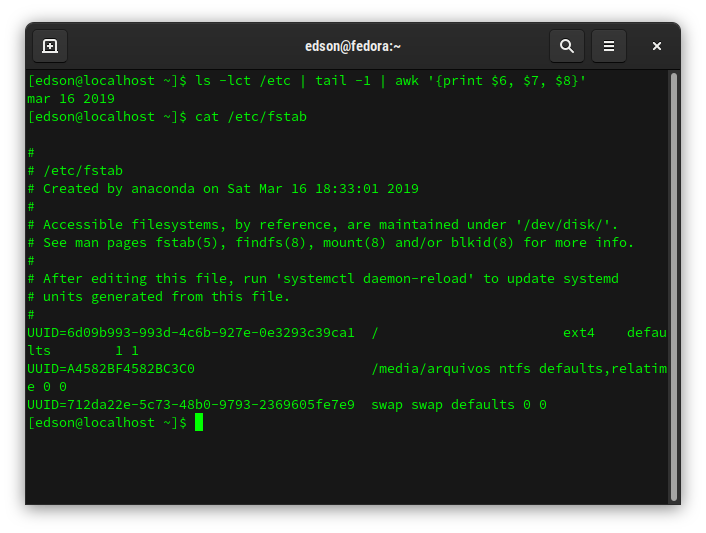This screenshot has width=706, height=533.
Task: Close the terminal window
Action: (x=657, y=46)
